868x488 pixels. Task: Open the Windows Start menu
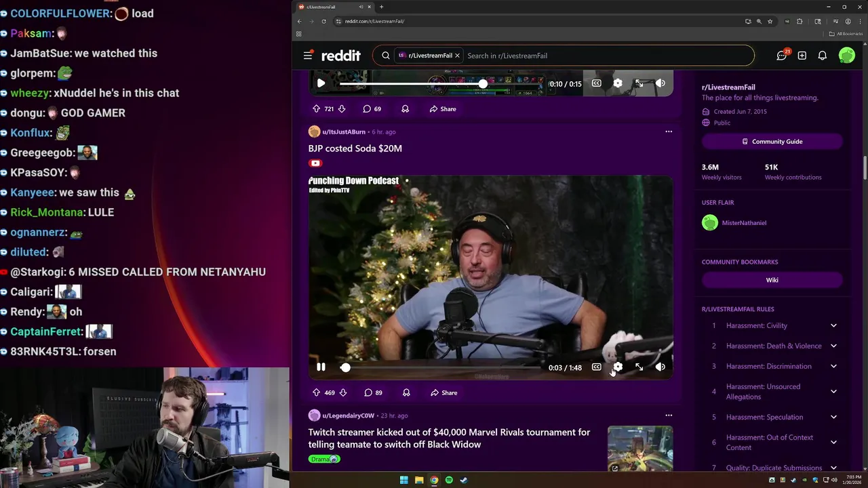tap(403, 480)
